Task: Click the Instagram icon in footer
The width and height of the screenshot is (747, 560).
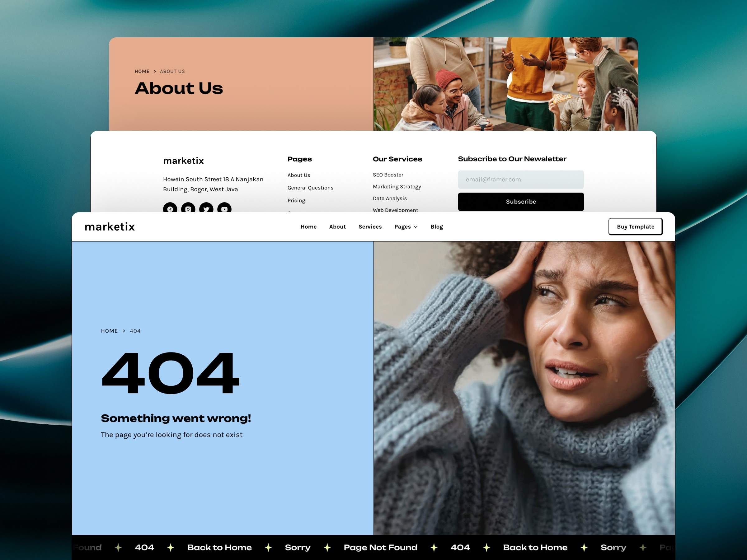Action: click(x=188, y=208)
